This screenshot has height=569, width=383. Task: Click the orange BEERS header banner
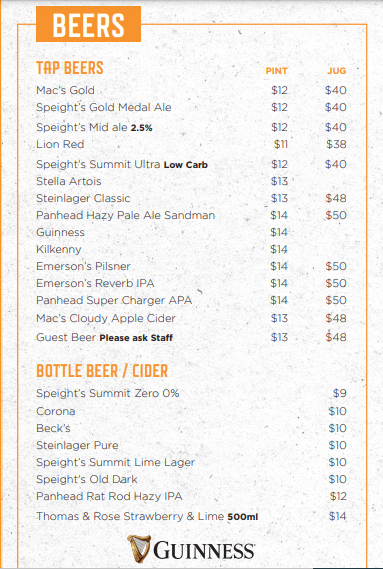click(x=88, y=24)
